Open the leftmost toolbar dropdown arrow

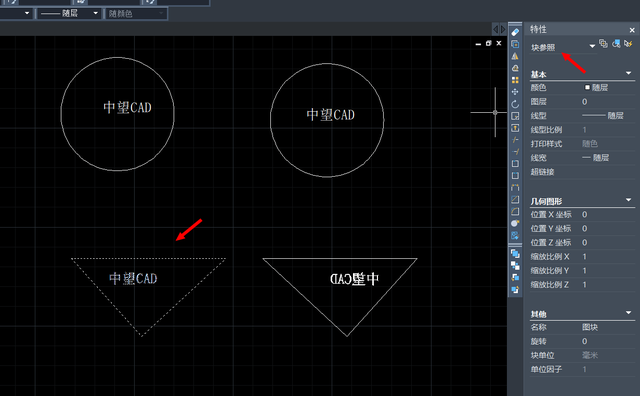(x=27, y=13)
